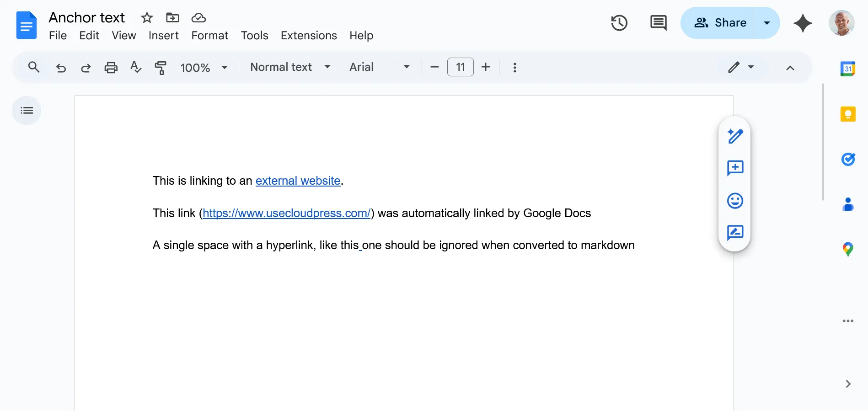Screen dimensions: 868x411
Task: Click the Share button
Action: click(718, 23)
